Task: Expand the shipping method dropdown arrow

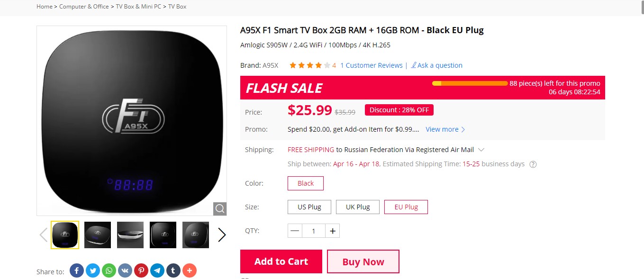Action: (481, 150)
